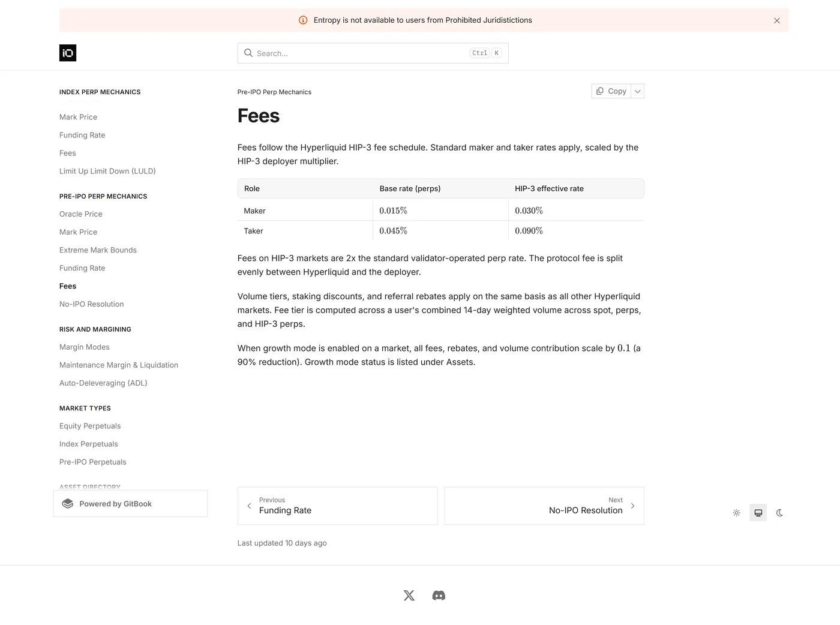This screenshot has width=840, height=625.
Task: Go to Previous page Funding Rate
Action: coord(337,506)
